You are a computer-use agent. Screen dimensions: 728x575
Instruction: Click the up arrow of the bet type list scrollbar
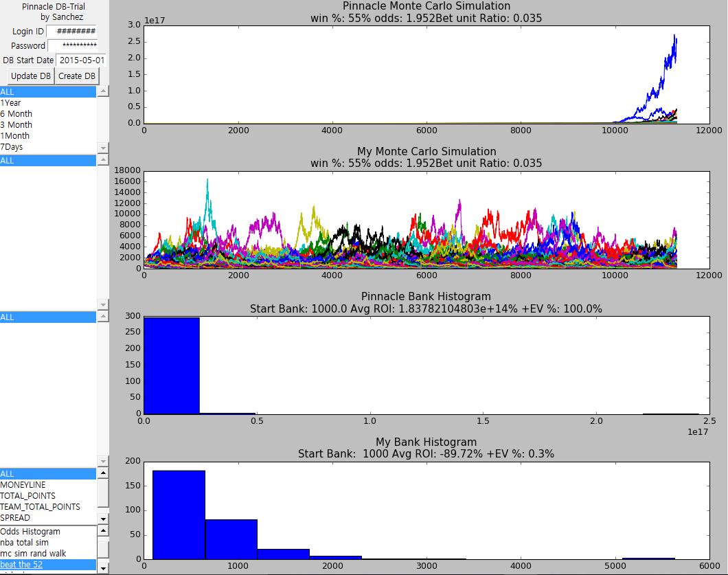[103, 473]
